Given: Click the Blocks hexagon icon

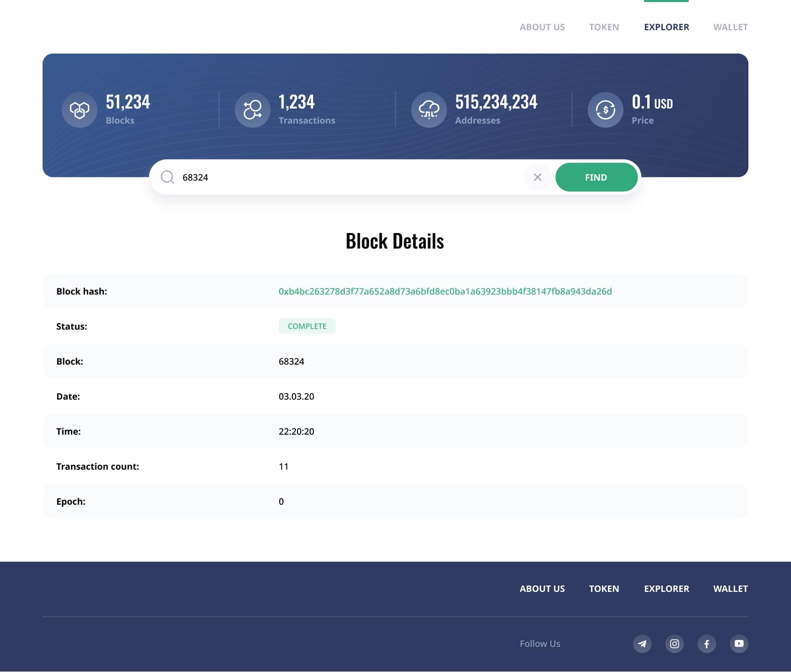Looking at the screenshot, I should pos(80,110).
